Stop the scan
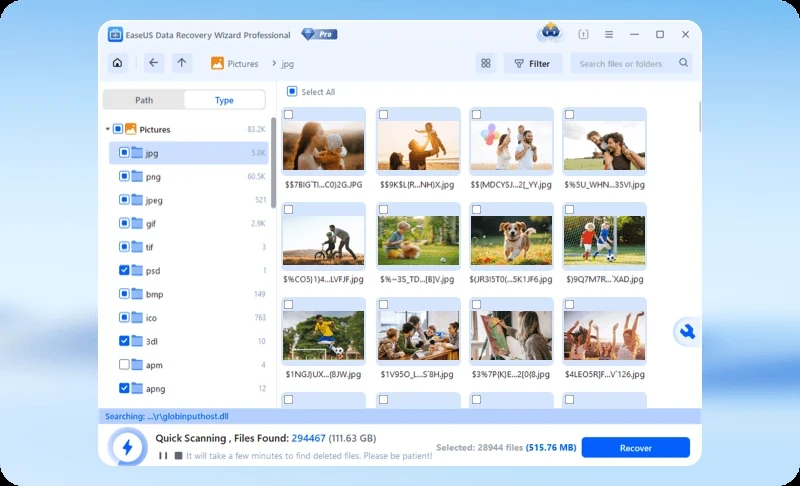Viewport: 800px width, 486px height. point(178,455)
